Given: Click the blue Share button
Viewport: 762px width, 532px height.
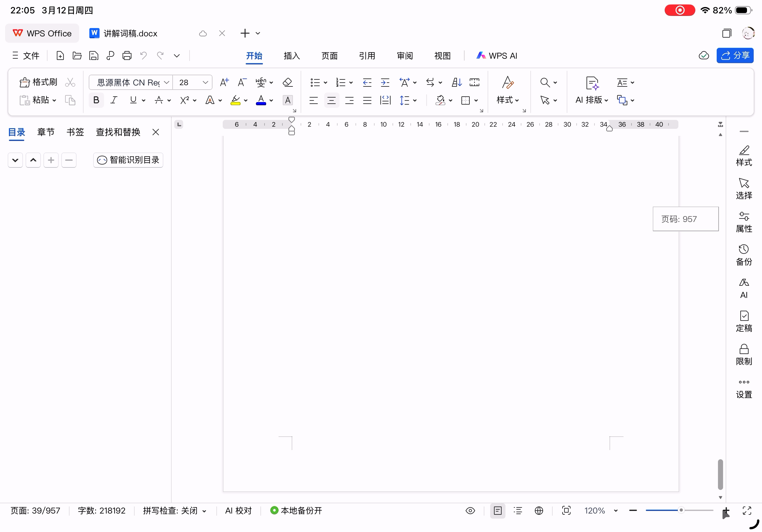Looking at the screenshot, I should coord(735,55).
